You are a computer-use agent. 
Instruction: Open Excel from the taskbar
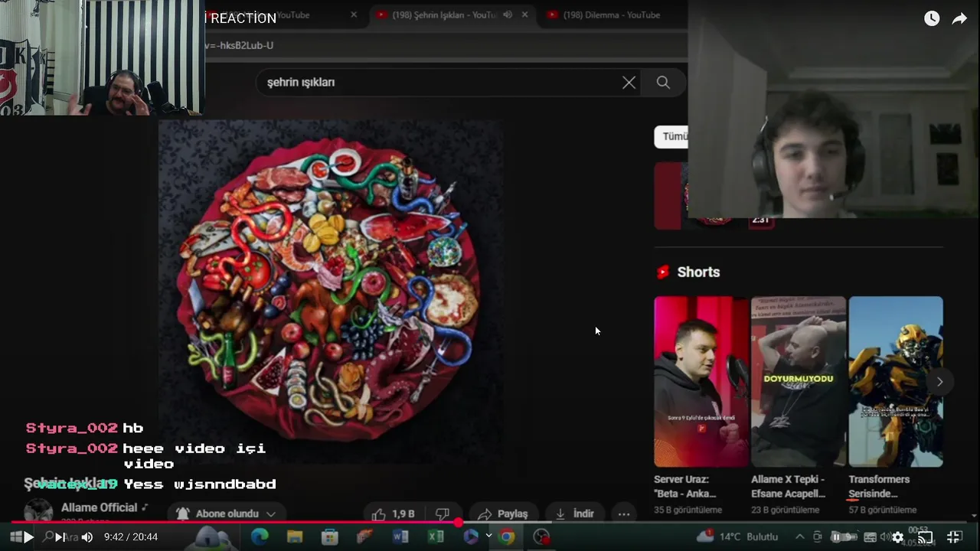click(x=436, y=537)
